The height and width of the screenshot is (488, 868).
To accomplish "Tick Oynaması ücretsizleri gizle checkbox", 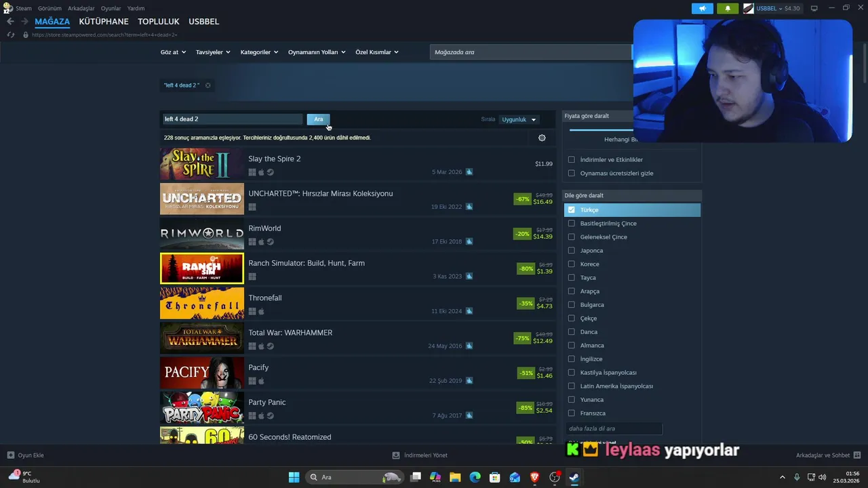I will pos(571,174).
